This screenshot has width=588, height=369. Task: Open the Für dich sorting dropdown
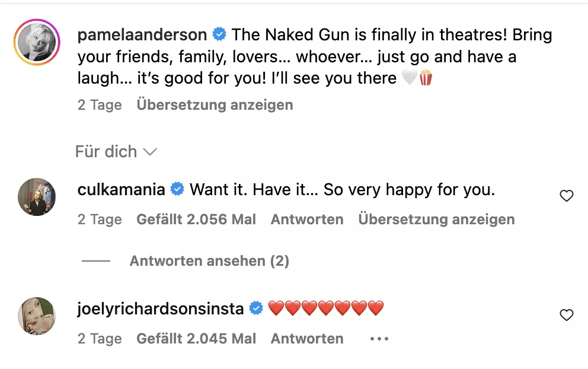click(x=116, y=152)
